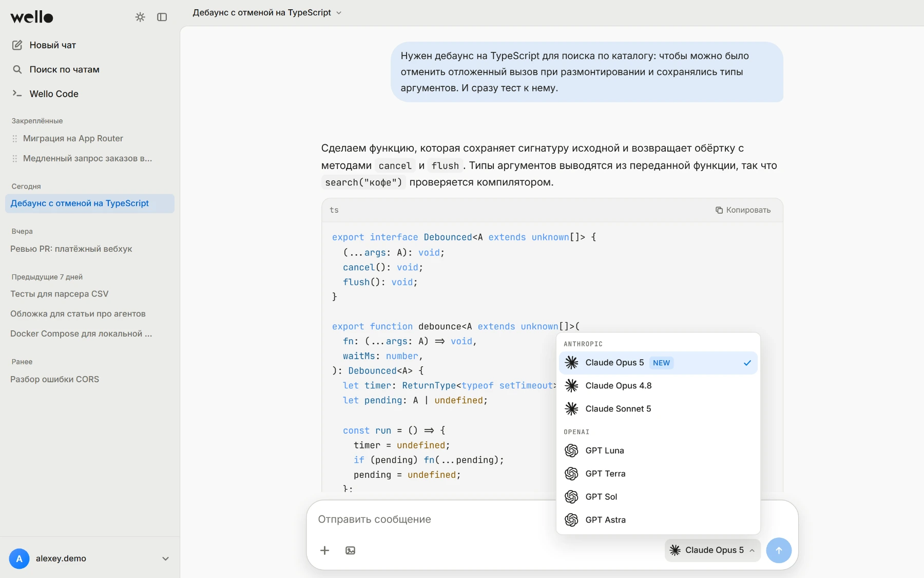Click the OpenAI icon beside GPT Luna
This screenshot has width=924, height=578.
tap(571, 451)
